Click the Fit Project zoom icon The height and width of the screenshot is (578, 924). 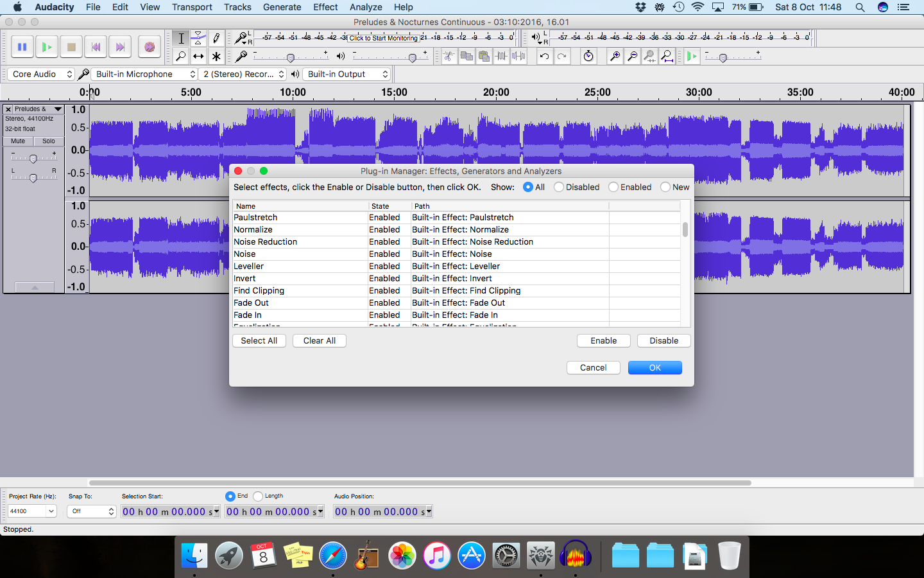(667, 57)
